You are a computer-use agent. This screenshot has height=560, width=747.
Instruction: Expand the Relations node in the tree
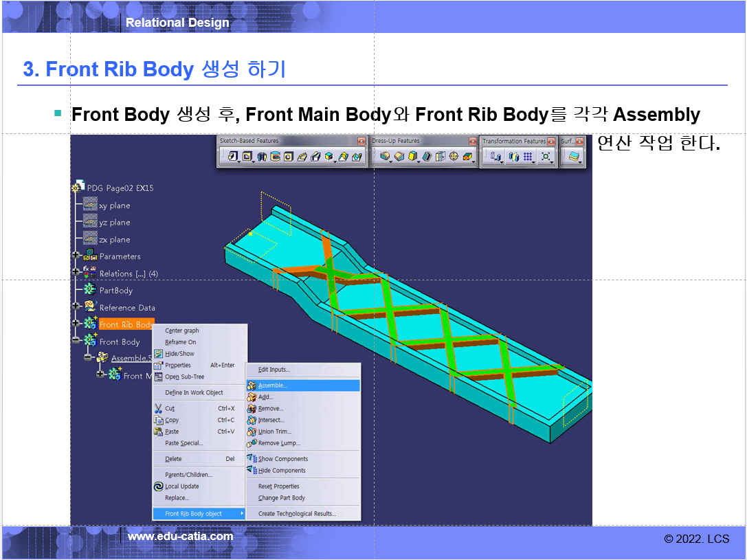click(x=76, y=273)
